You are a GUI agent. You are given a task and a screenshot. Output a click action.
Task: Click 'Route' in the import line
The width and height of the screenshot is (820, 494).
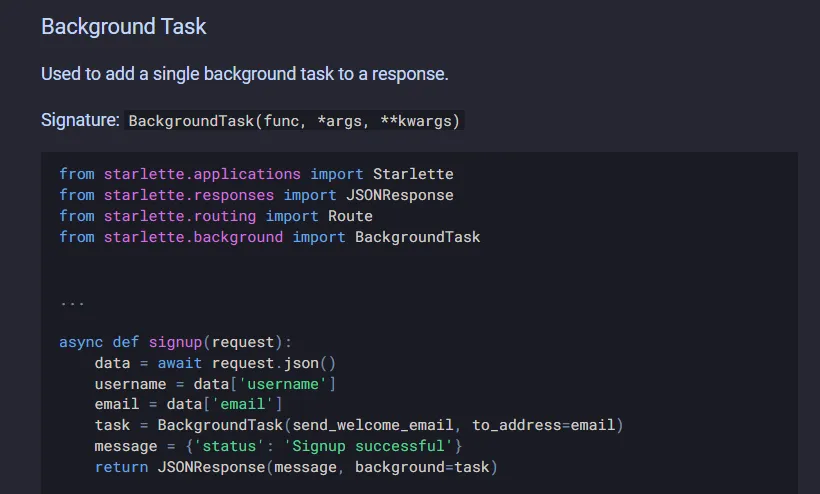(350, 216)
